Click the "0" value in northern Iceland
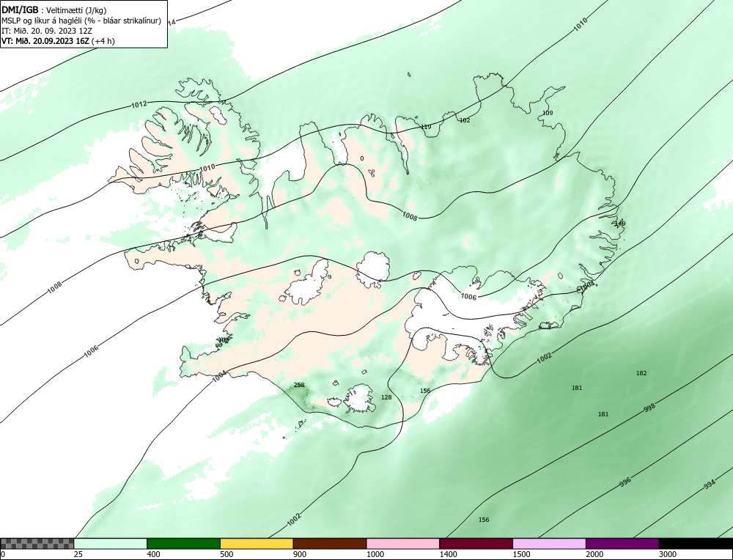The height and width of the screenshot is (560, 733). click(x=362, y=158)
